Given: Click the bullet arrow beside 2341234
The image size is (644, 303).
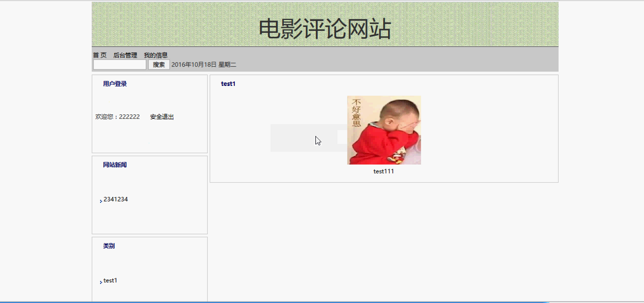Looking at the screenshot, I should (101, 201).
